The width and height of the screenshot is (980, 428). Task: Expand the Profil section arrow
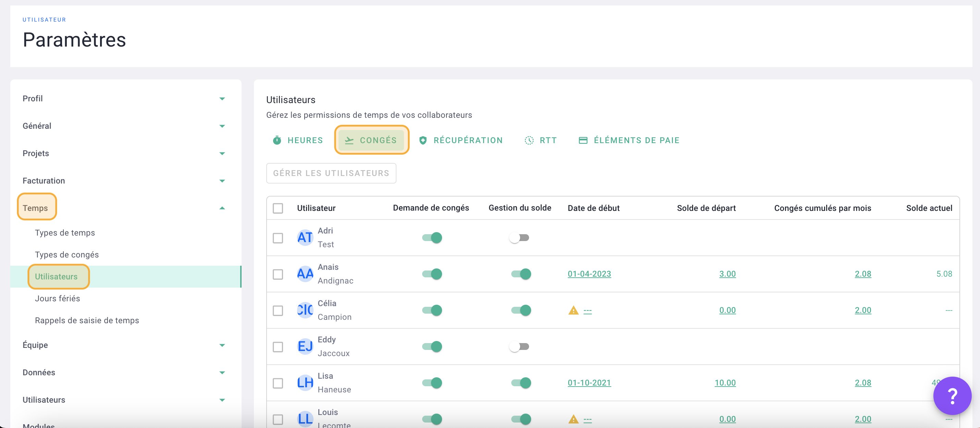[x=222, y=99]
